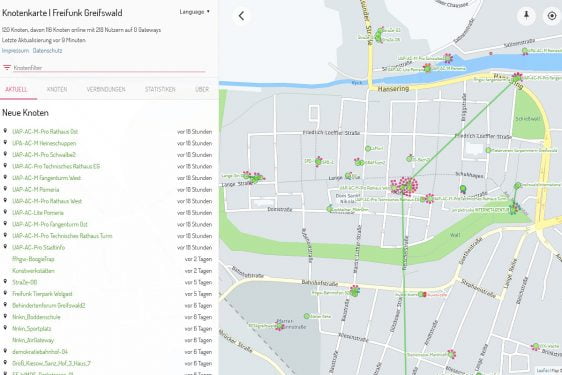The height and width of the screenshot is (375, 562).
Task: Open node Kunstwerkstätten in the list
Action: pyautogui.click(x=33, y=271)
